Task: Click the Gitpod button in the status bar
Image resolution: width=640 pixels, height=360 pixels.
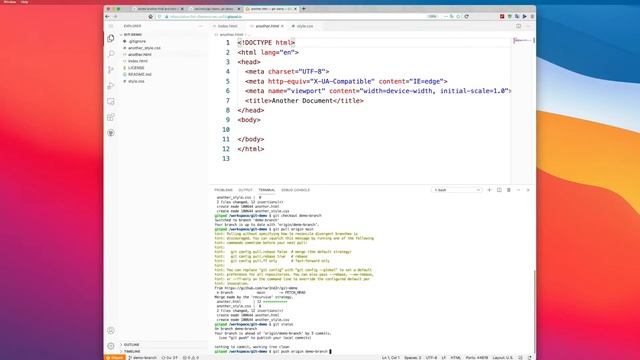Action: click(x=115, y=358)
